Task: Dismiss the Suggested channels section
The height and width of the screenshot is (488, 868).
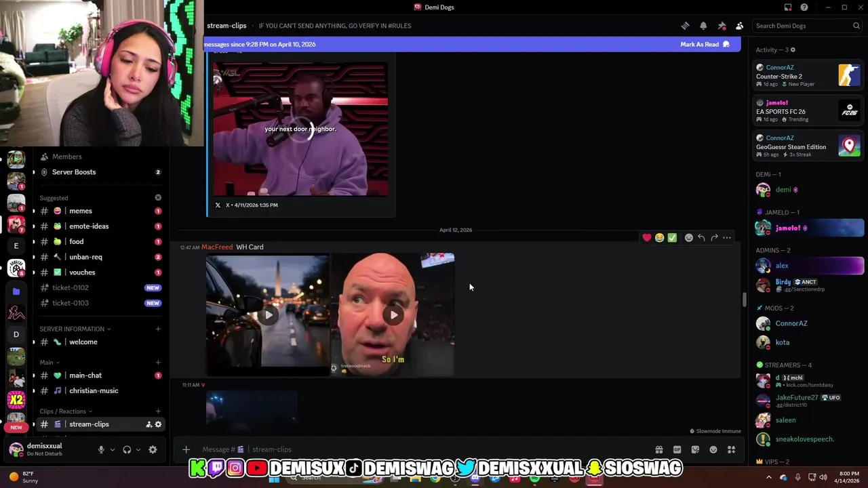Action: coord(158,198)
